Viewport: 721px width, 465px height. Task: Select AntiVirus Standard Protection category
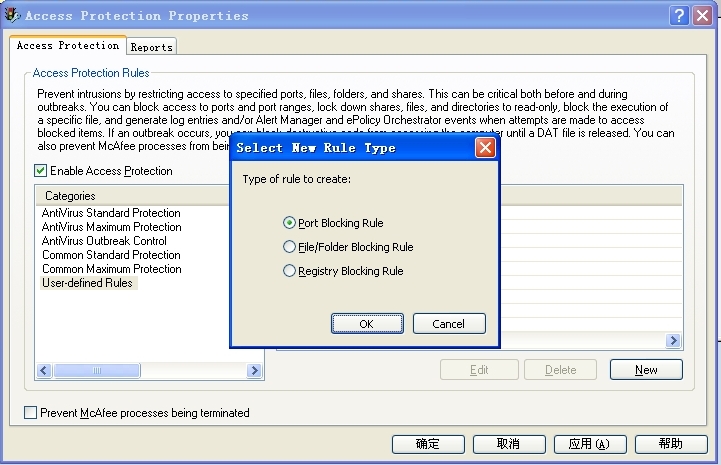111,213
